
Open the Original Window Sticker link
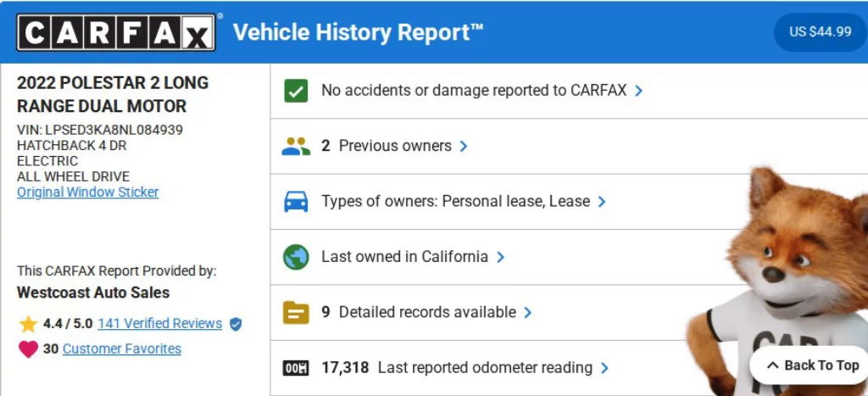point(87,192)
